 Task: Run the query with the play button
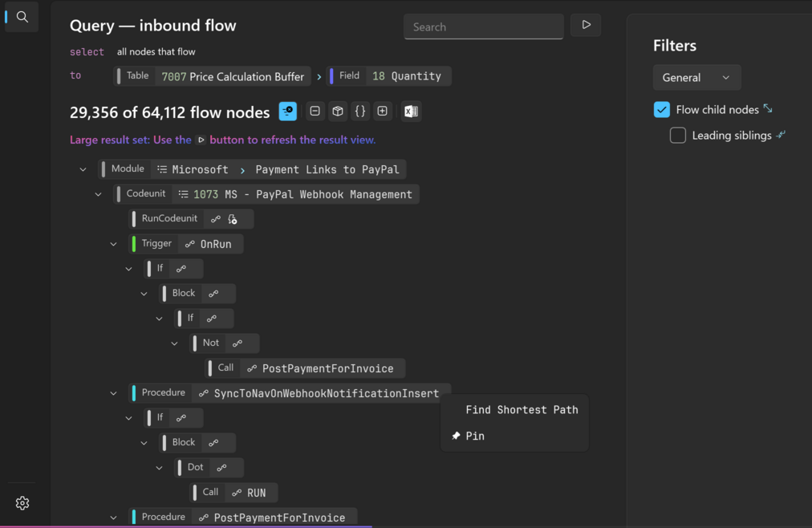click(x=586, y=25)
